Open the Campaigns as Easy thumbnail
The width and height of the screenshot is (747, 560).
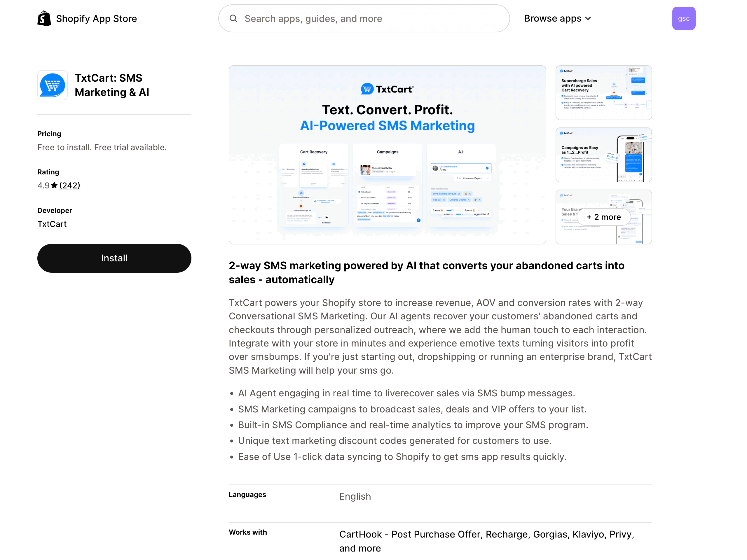603,155
